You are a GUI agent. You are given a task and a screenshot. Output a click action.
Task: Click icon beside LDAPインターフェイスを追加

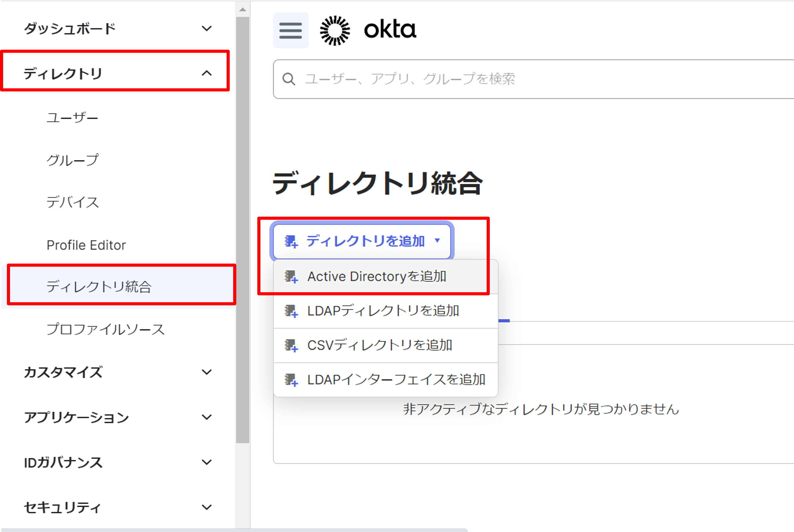point(291,380)
